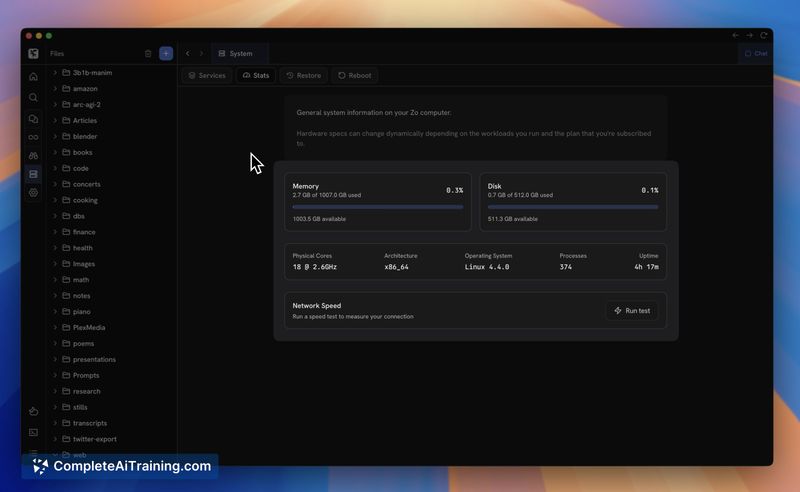Expand the amazon folder chevron

click(55, 89)
